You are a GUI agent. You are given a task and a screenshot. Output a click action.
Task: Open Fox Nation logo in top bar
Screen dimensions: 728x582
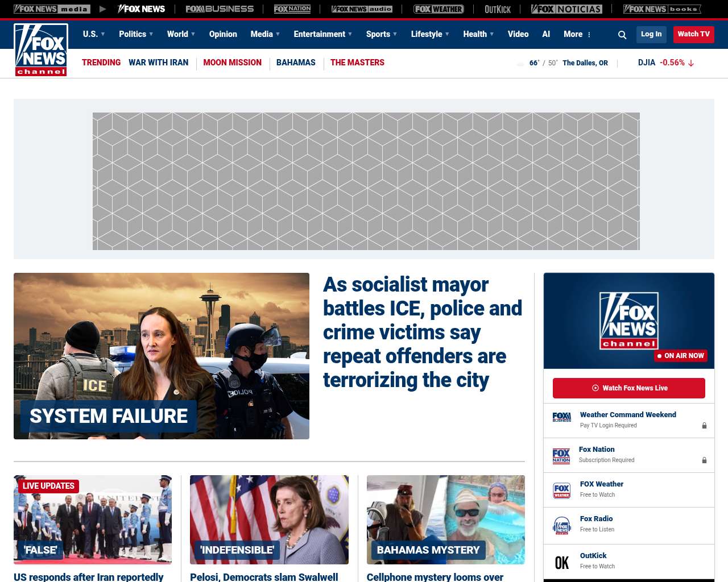click(x=292, y=9)
